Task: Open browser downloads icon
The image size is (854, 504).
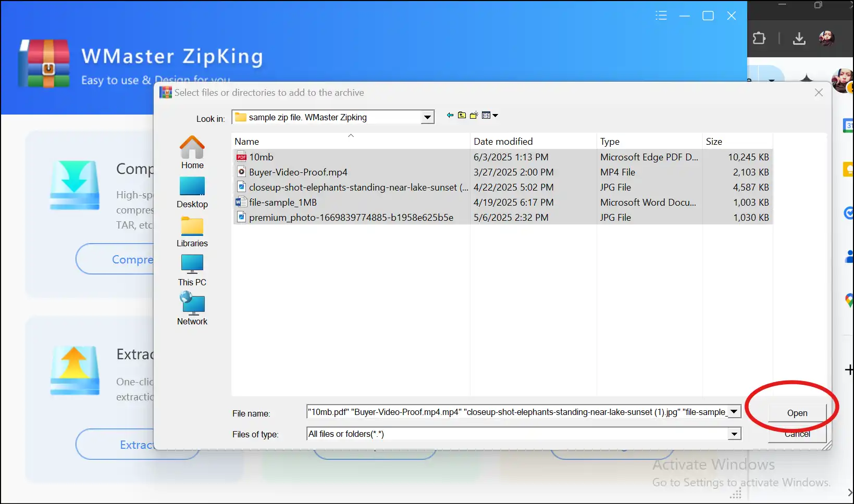Action: pyautogui.click(x=799, y=38)
